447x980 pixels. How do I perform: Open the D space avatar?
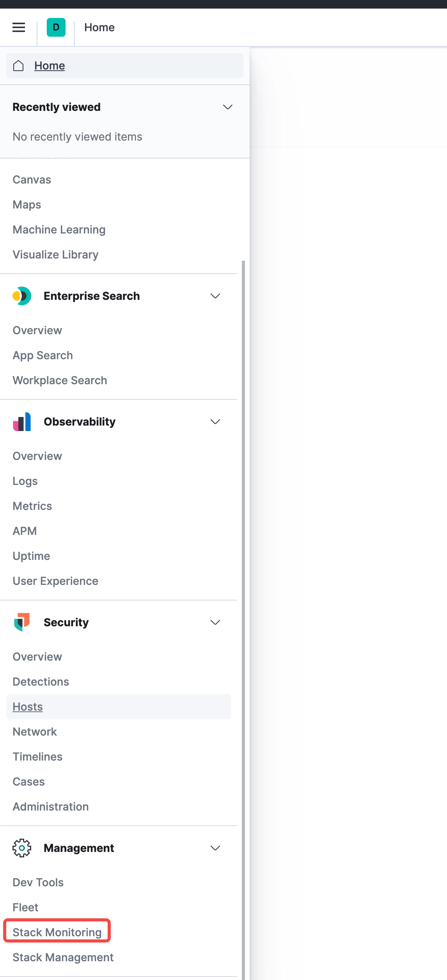click(x=56, y=27)
